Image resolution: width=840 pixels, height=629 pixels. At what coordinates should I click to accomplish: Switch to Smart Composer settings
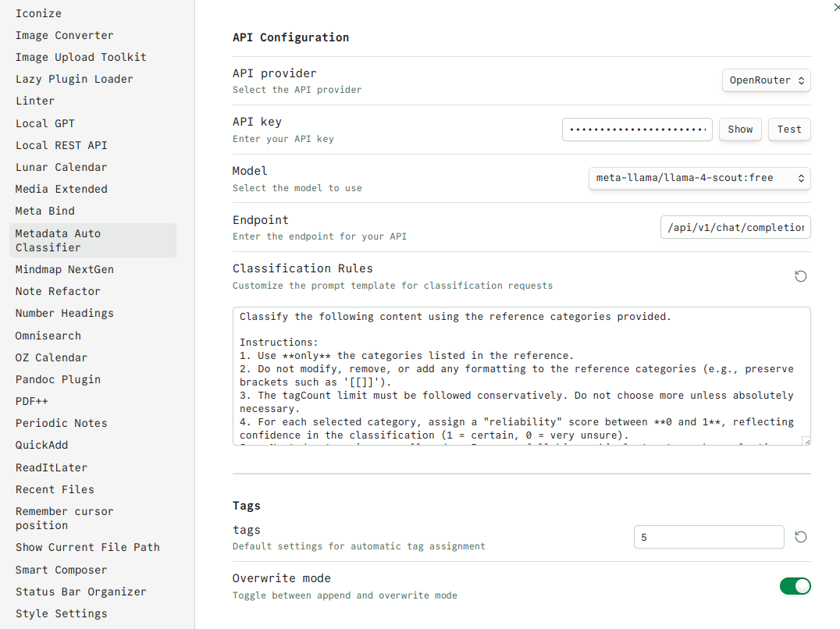[x=62, y=570]
